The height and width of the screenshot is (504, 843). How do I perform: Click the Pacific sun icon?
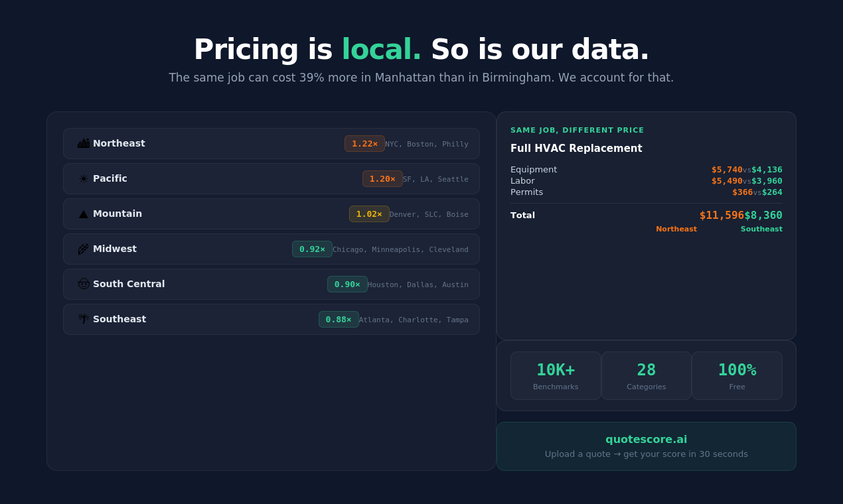84,178
